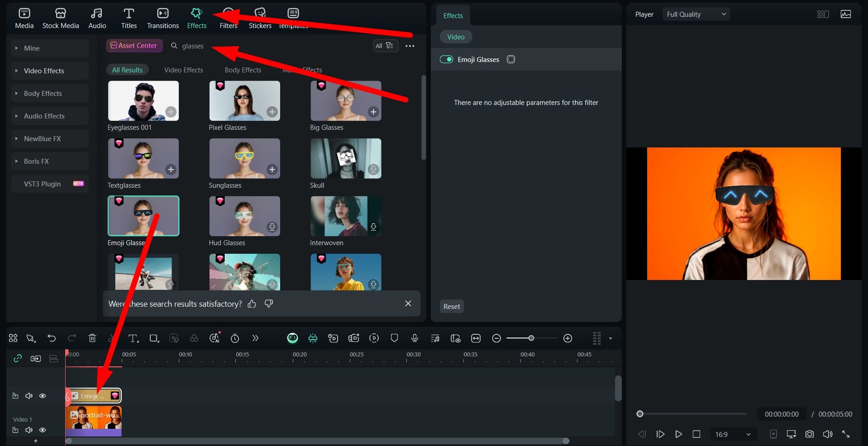This screenshot has width=868, height=446.
Task: Expand the Mine category
Action: coord(50,48)
